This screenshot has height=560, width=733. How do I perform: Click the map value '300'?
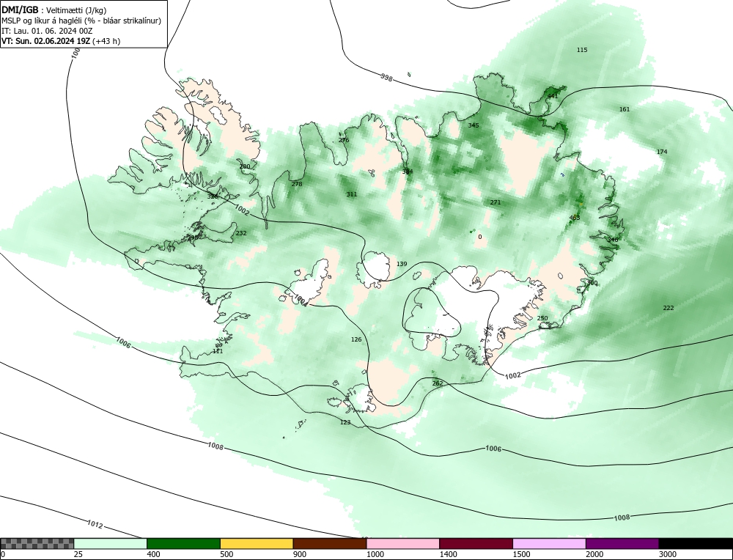pos(592,283)
